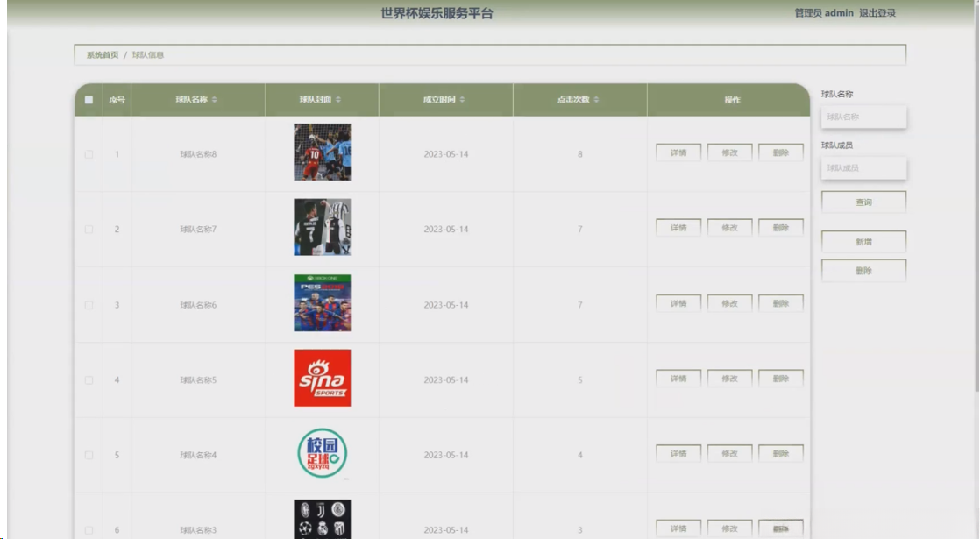Click 删除 for 球队名称5
This screenshot has width=980, height=539.
pos(781,379)
